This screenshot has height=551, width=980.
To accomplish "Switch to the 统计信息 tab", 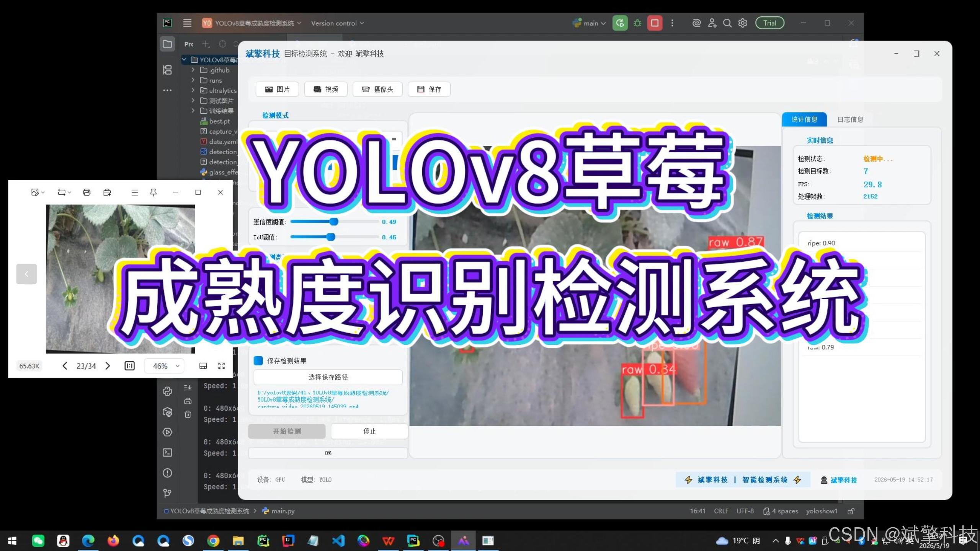I will pos(804,119).
